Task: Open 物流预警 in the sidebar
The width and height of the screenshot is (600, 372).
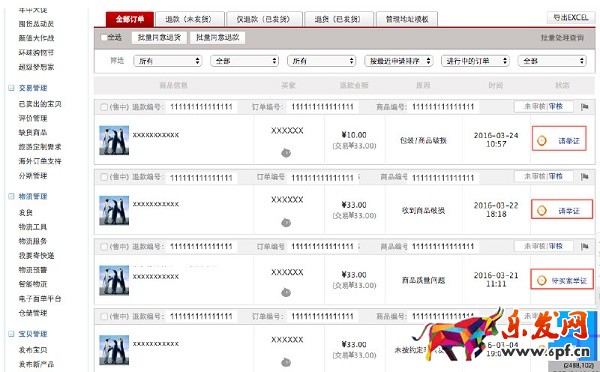Action: point(33,270)
